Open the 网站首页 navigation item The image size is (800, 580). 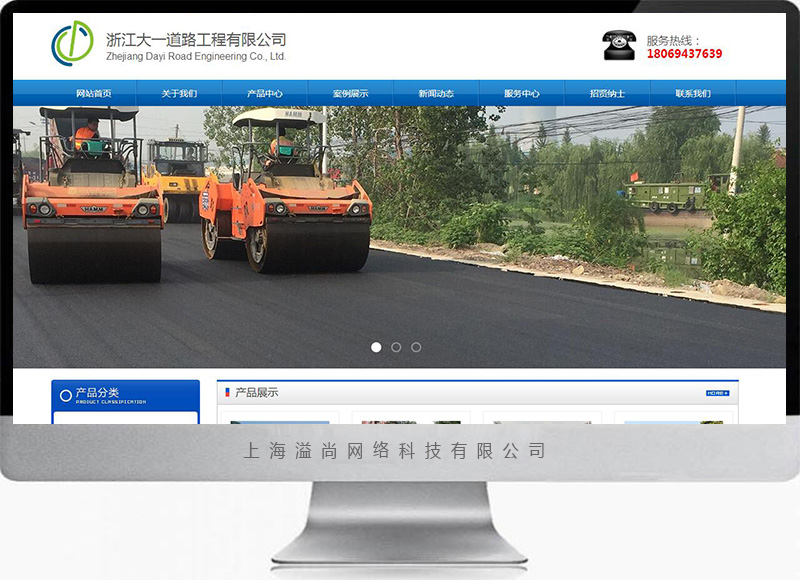[x=94, y=94]
